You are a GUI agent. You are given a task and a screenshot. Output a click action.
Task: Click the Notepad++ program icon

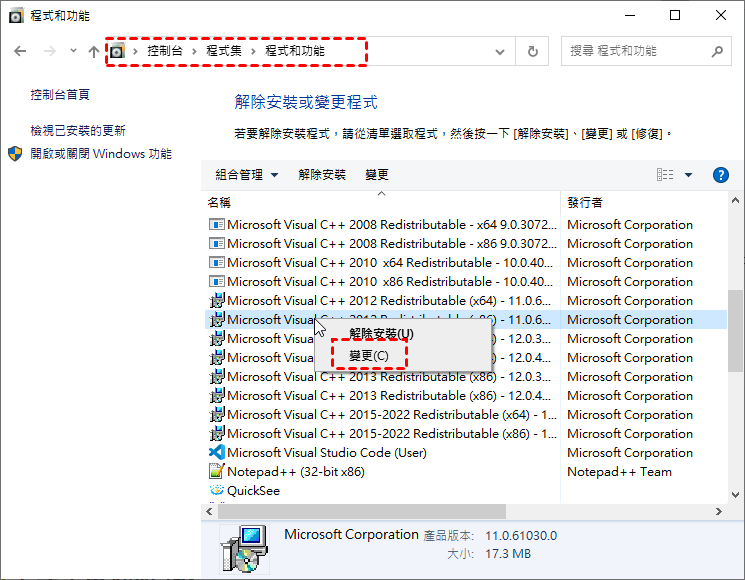point(217,471)
